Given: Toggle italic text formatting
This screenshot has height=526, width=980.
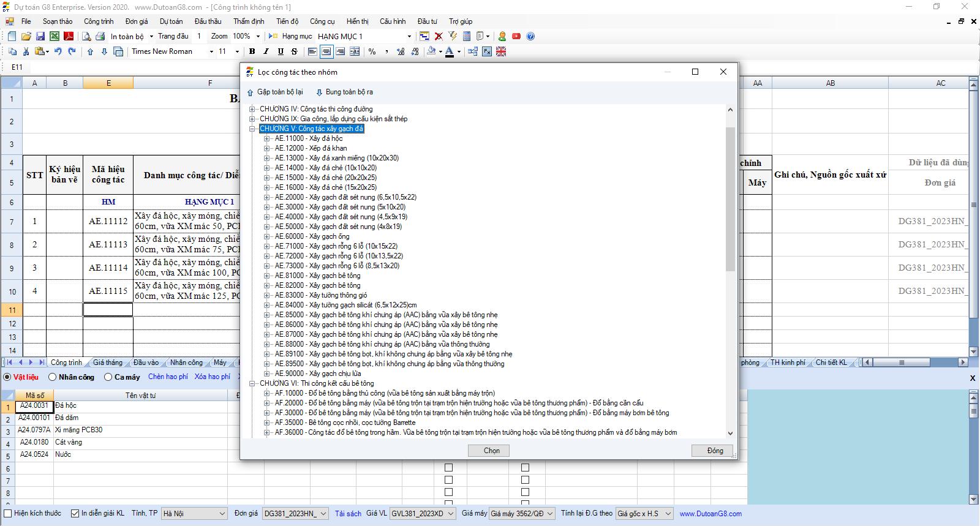Looking at the screenshot, I should [266, 51].
